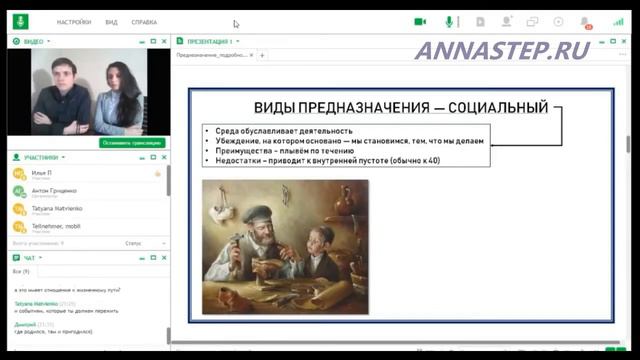Add a new presentation tab with plus
Screen dimensions: 640x360
pyautogui.click(x=262, y=55)
